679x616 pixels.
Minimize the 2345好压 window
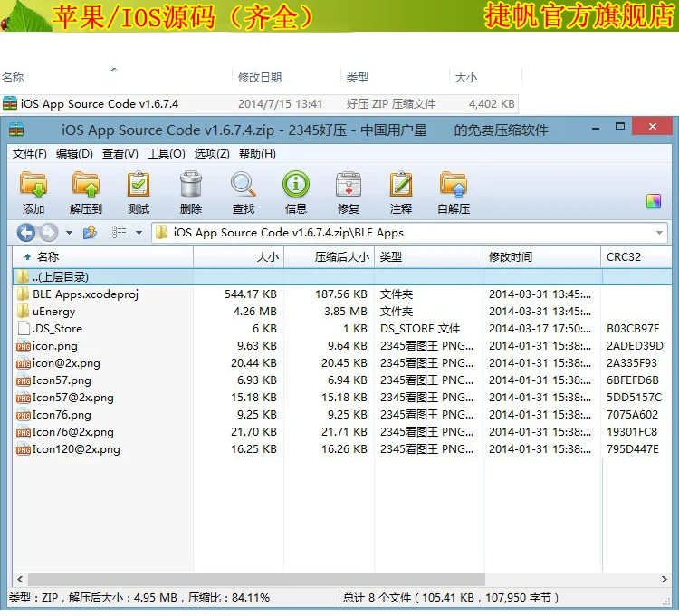pyautogui.click(x=596, y=129)
